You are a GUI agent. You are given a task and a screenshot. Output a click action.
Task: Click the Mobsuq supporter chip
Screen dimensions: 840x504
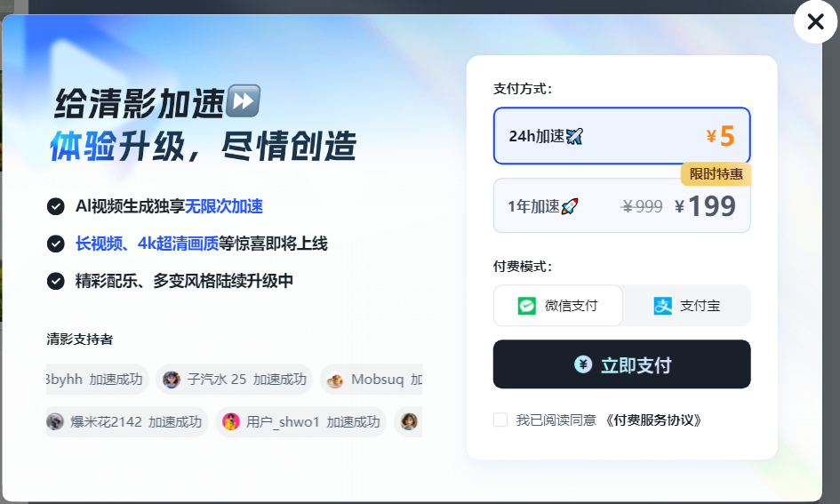(x=372, y=380)
